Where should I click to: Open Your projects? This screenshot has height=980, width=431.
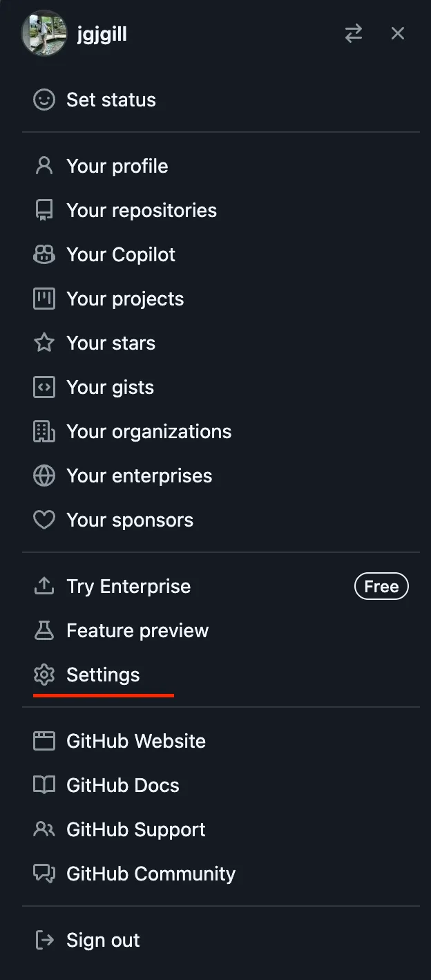click(x=125, y=299)
